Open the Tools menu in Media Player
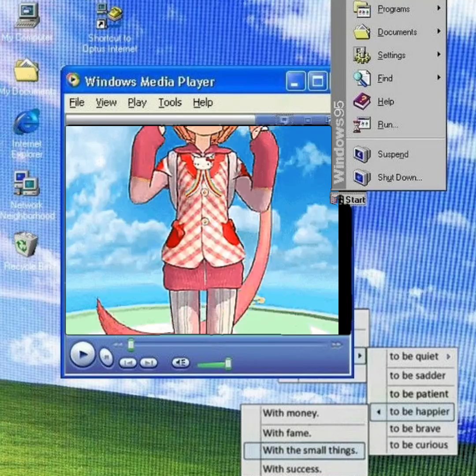Screen dimensions: 476x476 tap(170, 103)
